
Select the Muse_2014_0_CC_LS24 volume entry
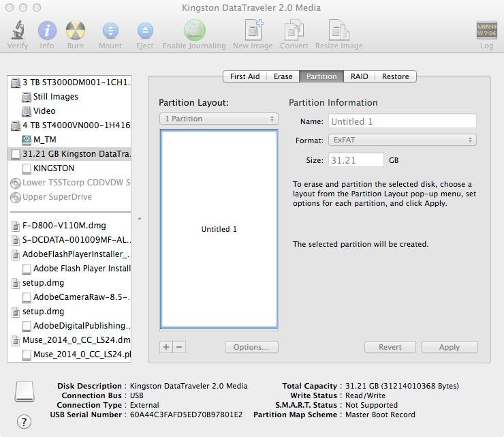[69, 355]
